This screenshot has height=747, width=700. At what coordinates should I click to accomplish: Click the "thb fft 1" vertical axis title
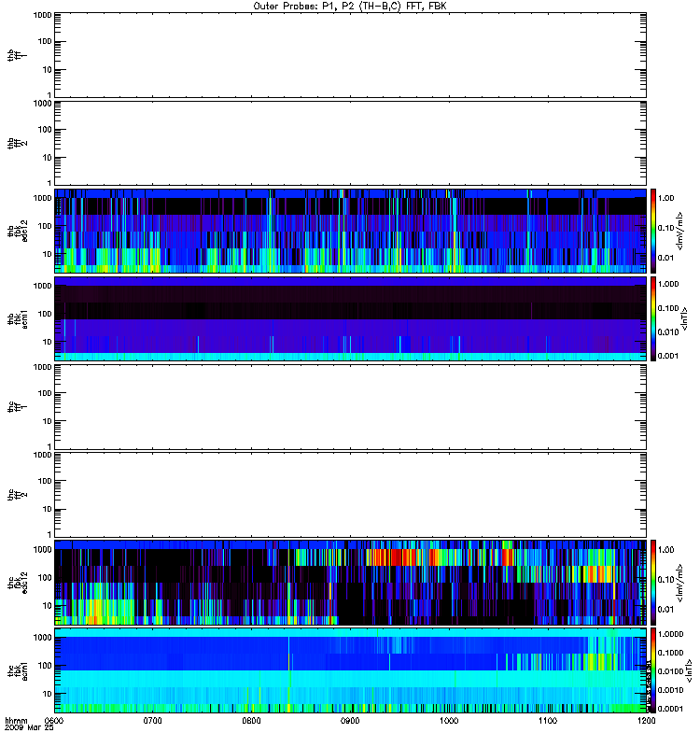17,55
